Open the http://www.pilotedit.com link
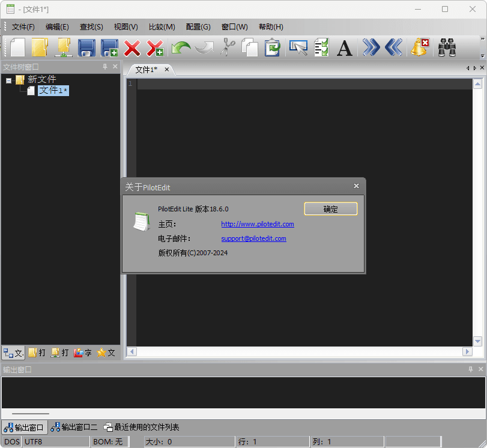This screenshot has width=487, height=448. pyautogui.click(x=258, y=224)
